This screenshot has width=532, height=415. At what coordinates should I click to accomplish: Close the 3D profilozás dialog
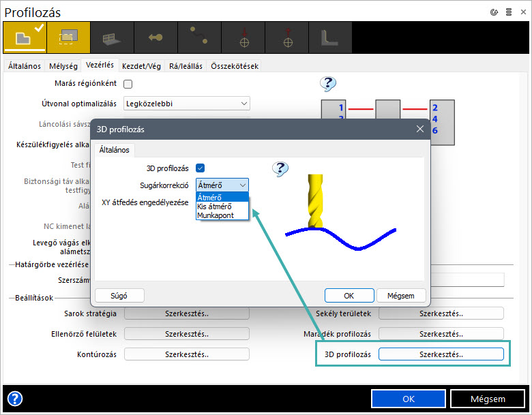coord(420,129)
